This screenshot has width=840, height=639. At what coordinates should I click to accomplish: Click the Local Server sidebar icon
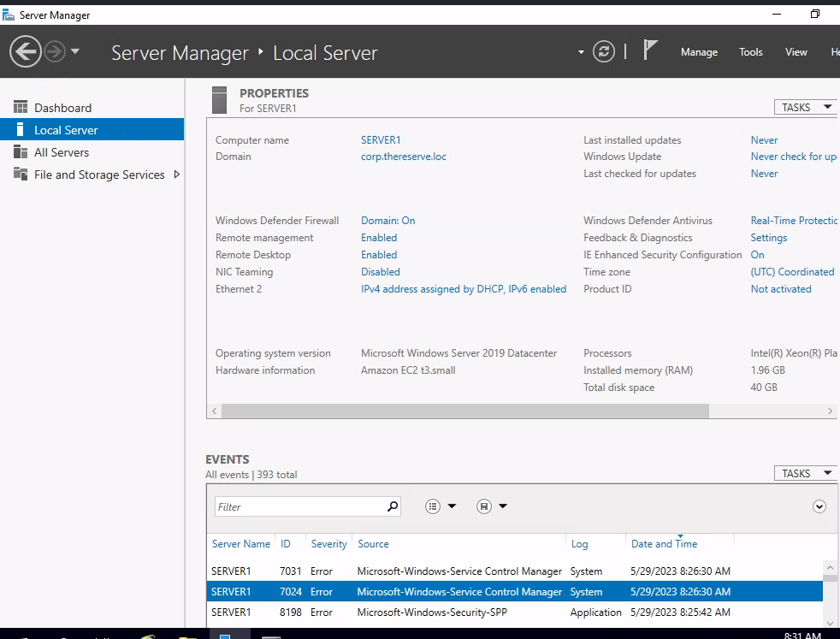20,130
